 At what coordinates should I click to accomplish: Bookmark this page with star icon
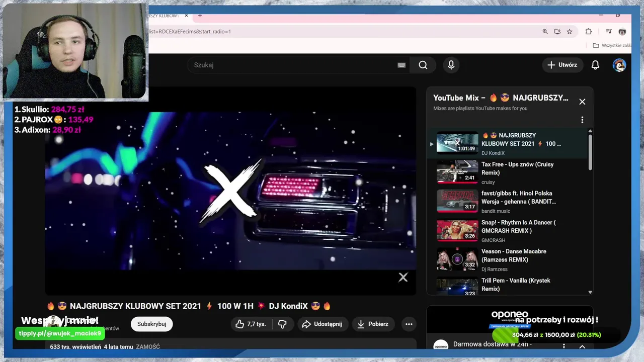[x=570, y=31]
